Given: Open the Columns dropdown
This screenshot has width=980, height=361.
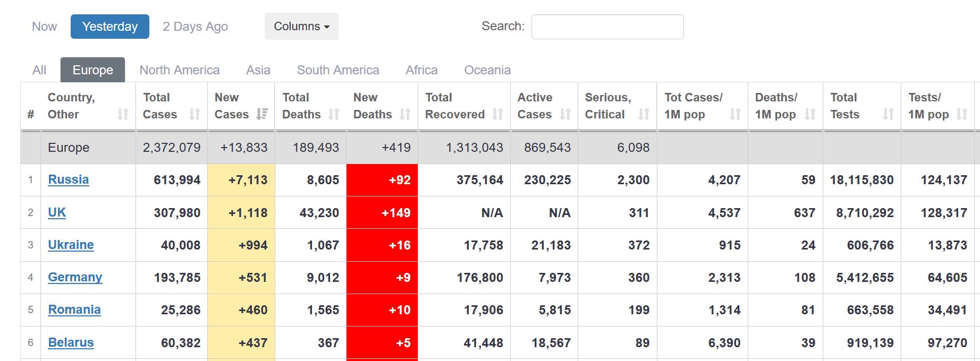Looking at the screenshot, I should [301, 27].
